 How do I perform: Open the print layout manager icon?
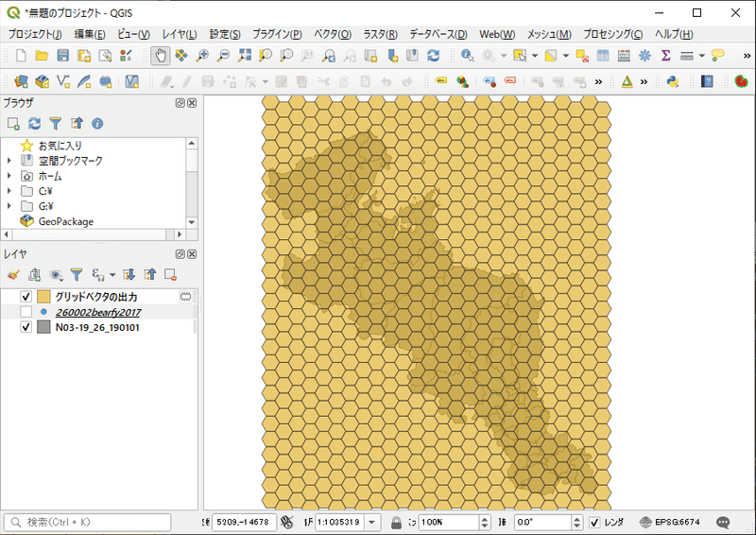(105, 56)
